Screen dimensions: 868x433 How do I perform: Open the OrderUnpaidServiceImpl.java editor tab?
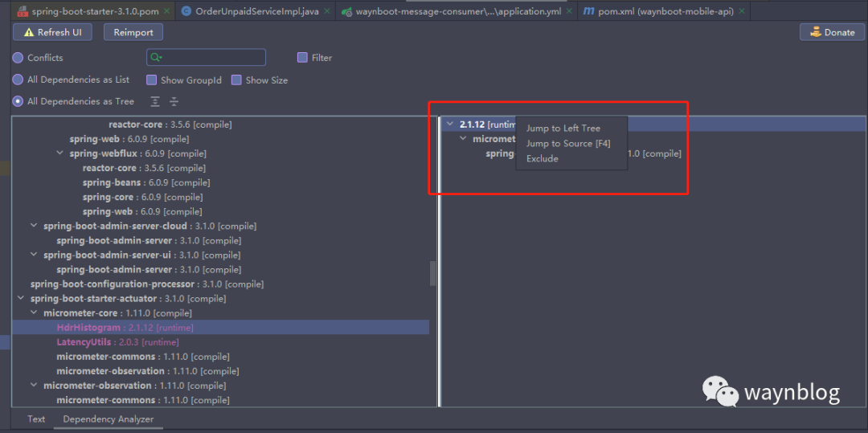(257, 11)
